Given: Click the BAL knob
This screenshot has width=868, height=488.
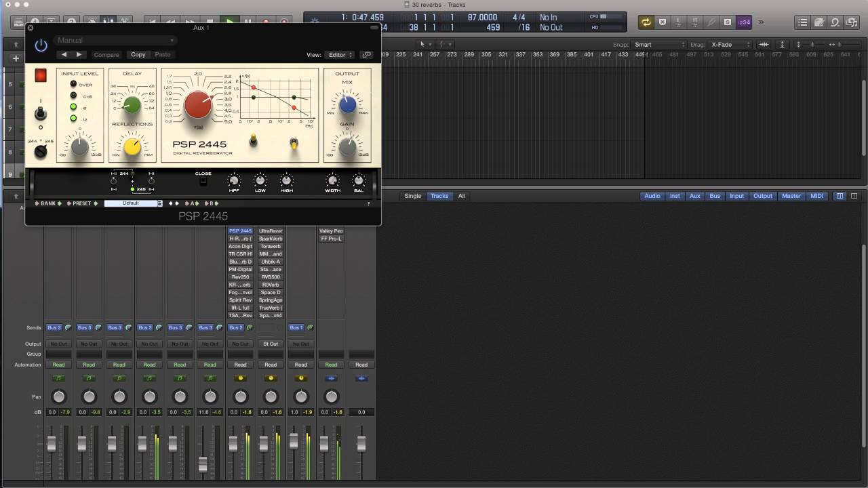Looking at the screenshot, I should (359, 180).
